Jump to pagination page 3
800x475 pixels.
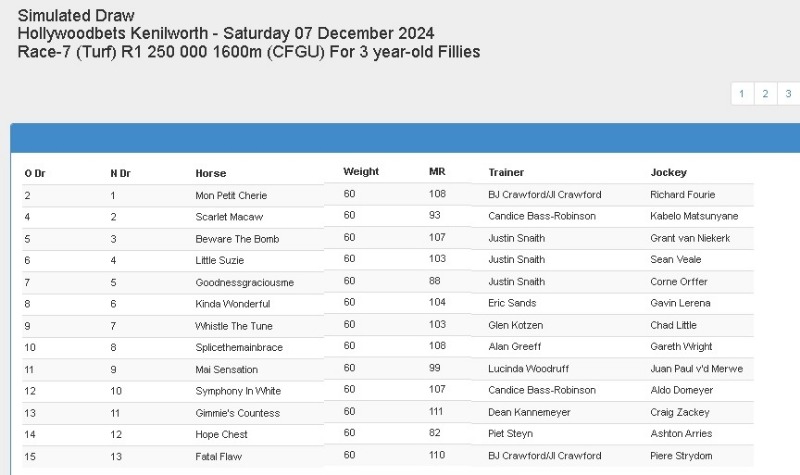787,94
